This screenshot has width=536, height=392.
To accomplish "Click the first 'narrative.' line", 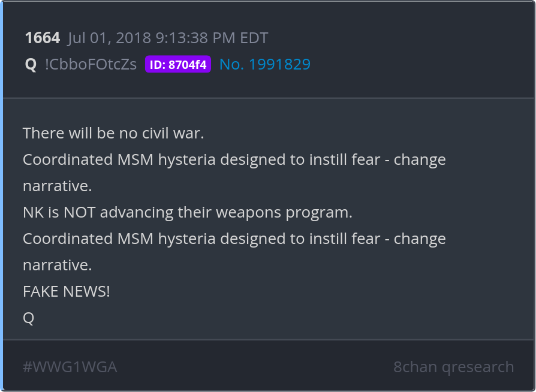I will [x=58, y=186].
